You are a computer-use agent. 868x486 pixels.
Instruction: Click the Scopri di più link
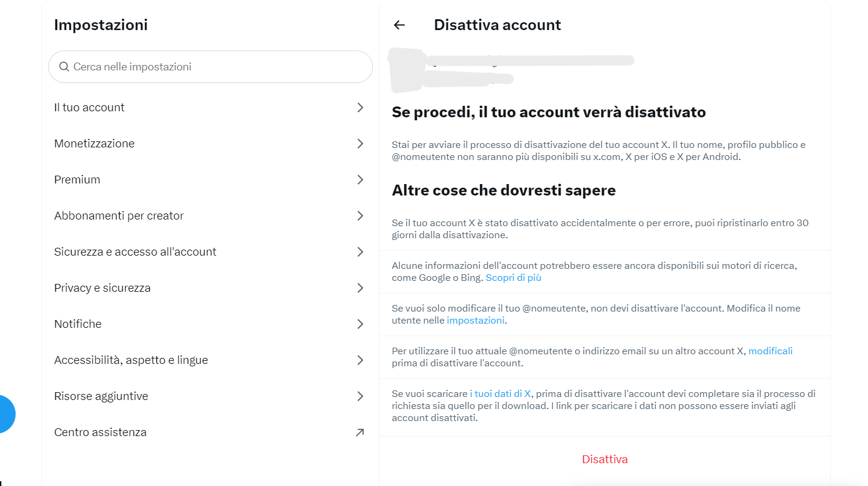[513, 277]
